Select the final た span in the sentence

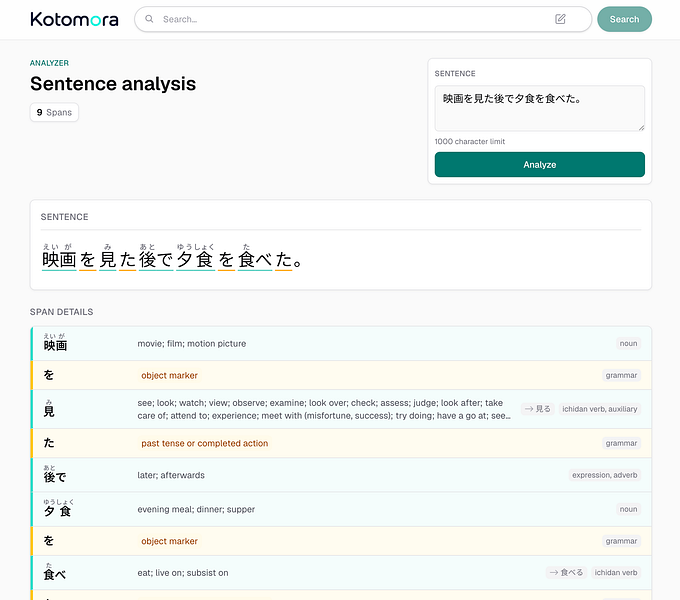click(x=284, y=260)
